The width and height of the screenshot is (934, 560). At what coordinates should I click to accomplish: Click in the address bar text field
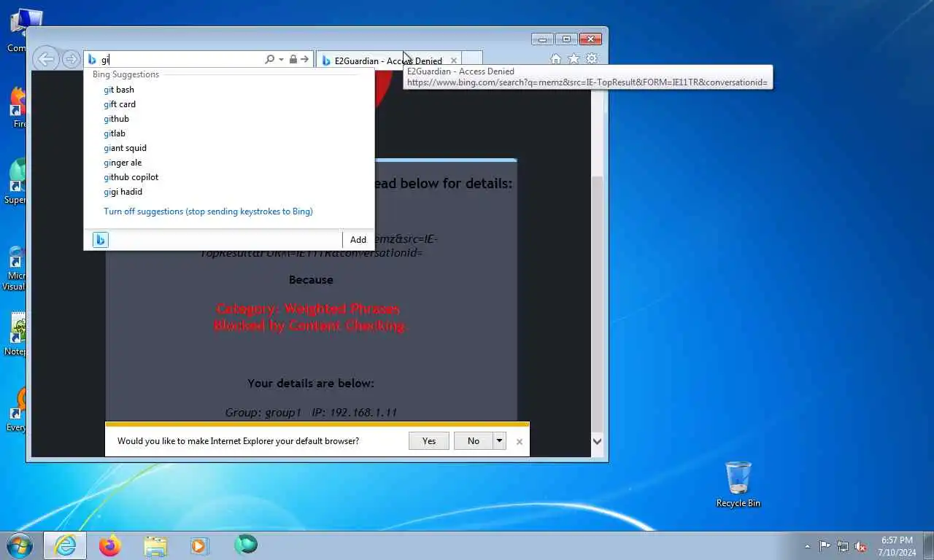click(181, 59)
